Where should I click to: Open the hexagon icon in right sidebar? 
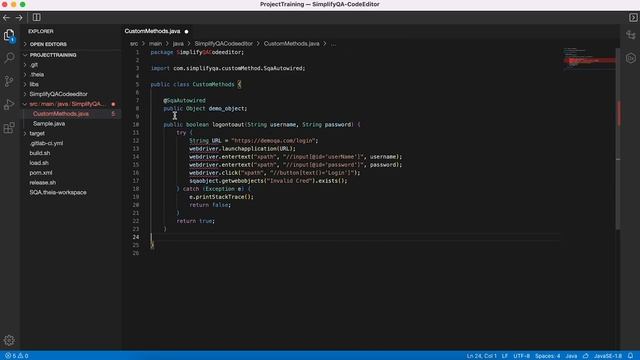point(631,58)
